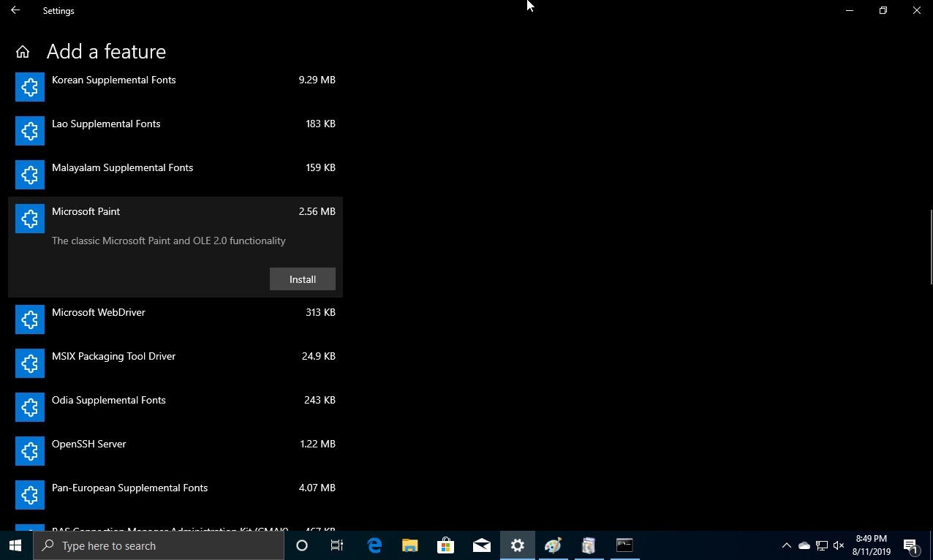Image resolution: width=933 pixels, height=560 pixels.
Task: Open Settings home via the house icon
Action: click(x=23, y=51)
